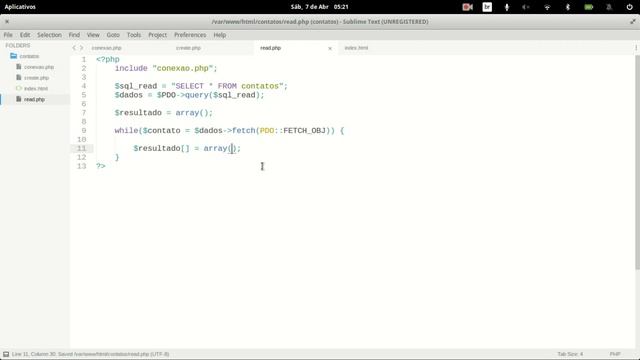Click the $sql_read SELECT statement line
This screenshot has height=360, width=640.
[201, 86]
